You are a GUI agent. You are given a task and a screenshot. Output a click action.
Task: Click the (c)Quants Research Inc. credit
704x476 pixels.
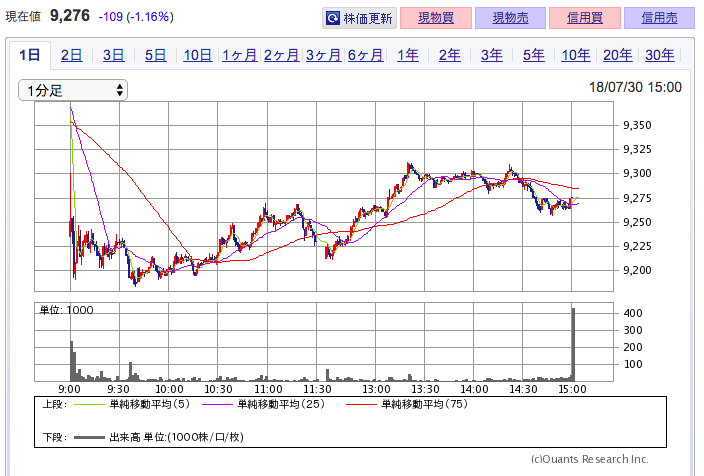590,459
